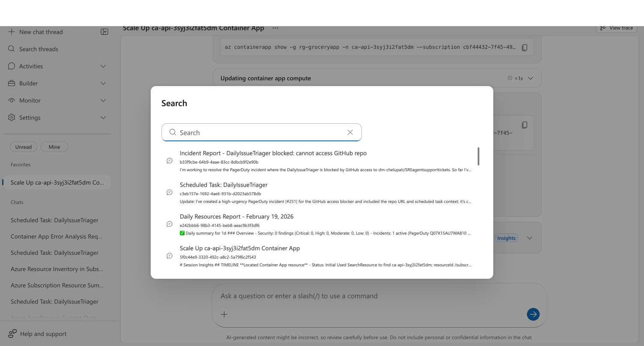Click the Activities speech bubble icon
The height and width of the screenshot is (346, 644).
click(x=12, y=66)
